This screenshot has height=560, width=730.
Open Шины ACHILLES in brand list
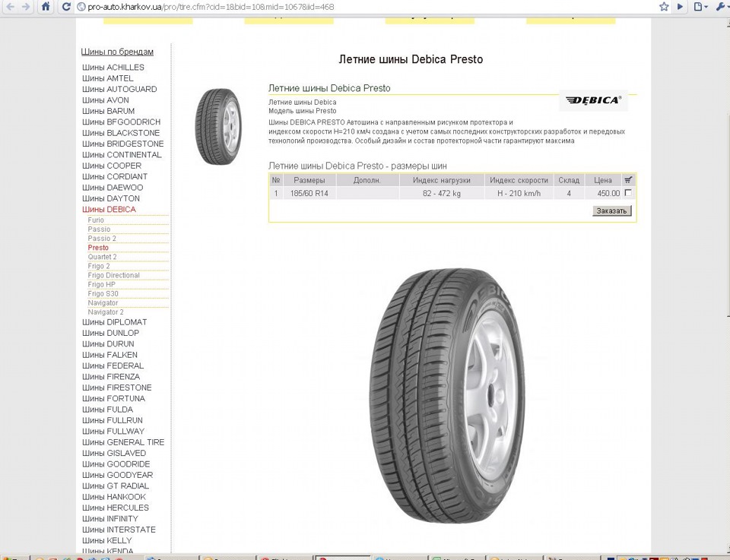(113, 67)
